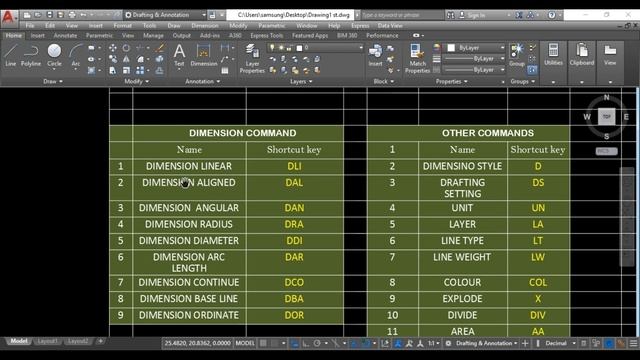The image size is (640, 360).
Task: Open the Drafting & Annotation workspace dropdown at top
Action: coord(165,15)
